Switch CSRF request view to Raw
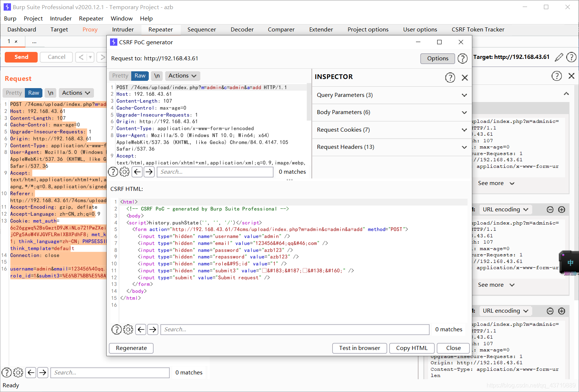The image size is (579, 392). coord(140,76)
